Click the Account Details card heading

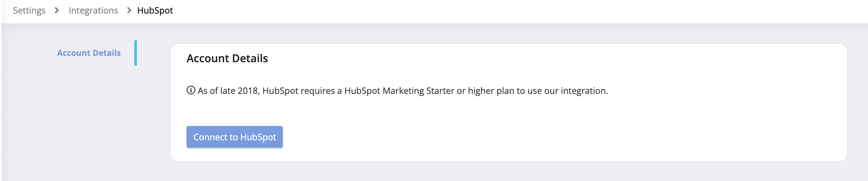tap(227, 58)
